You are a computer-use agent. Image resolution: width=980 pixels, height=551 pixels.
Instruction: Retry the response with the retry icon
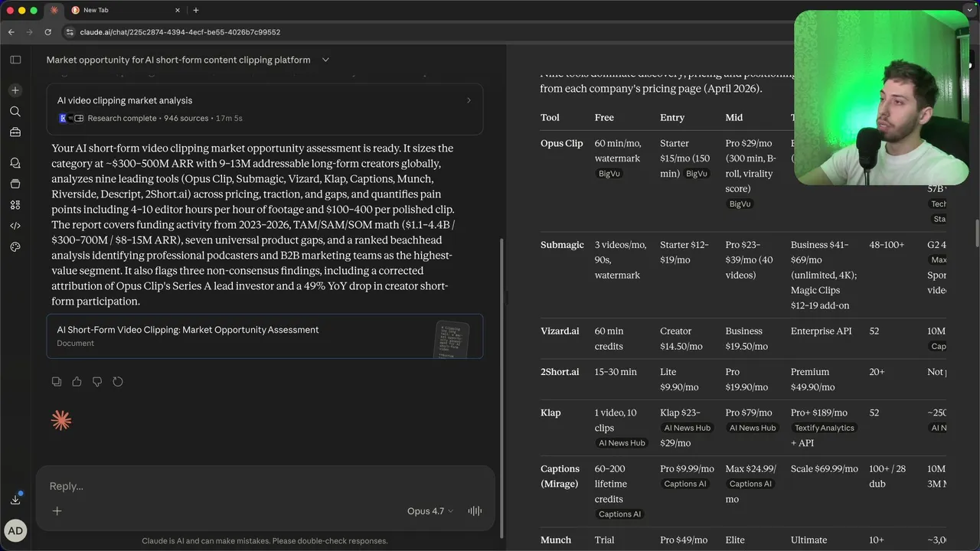tap(118, 382)
